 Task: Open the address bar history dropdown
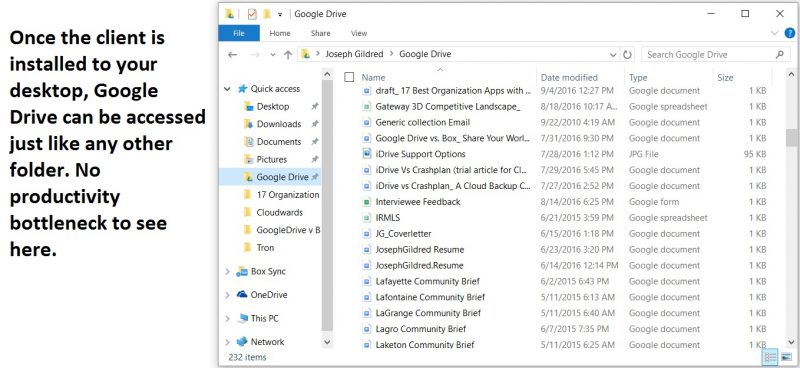pos(613,55)
